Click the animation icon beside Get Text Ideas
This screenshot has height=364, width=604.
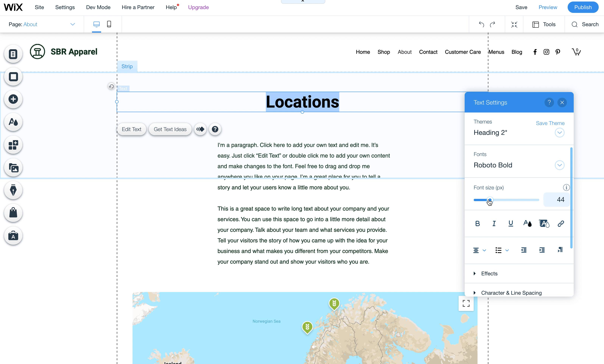click(x=200, y=129)
